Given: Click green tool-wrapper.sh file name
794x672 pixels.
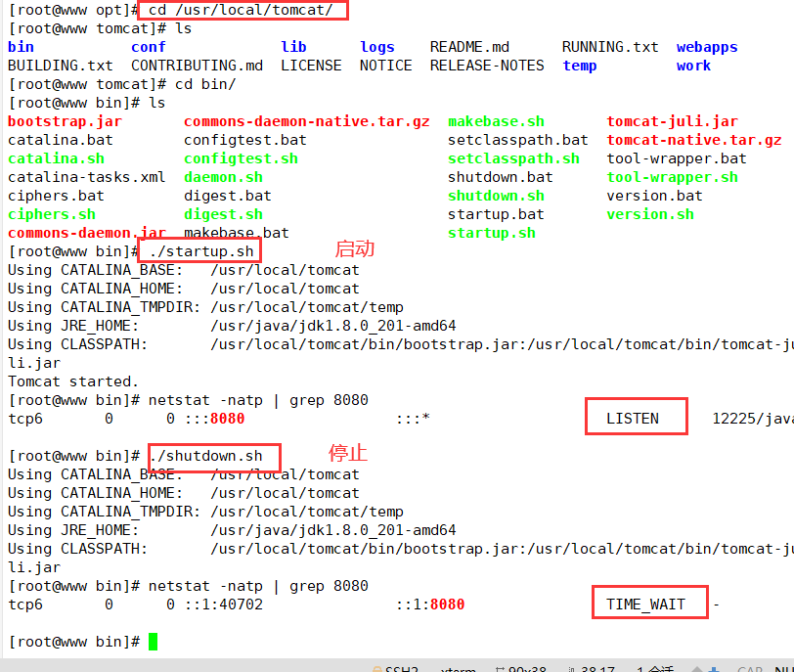Looking at the screenshot, I should point(672,177).
